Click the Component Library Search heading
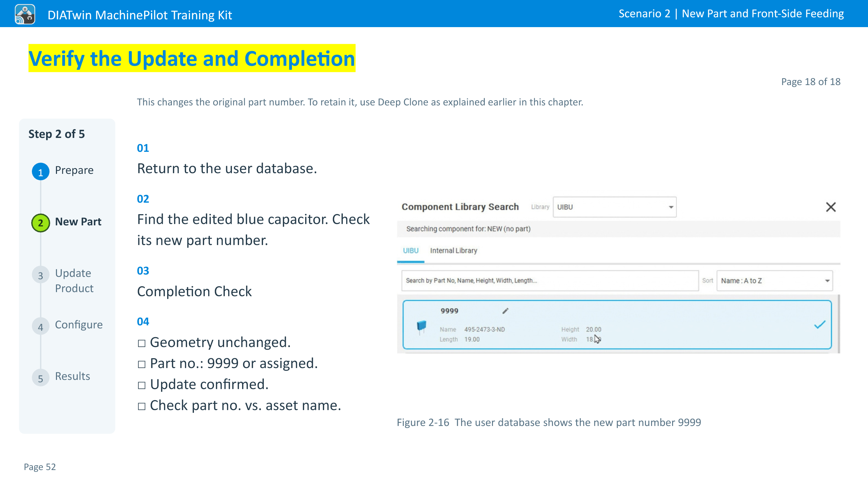The image size is (868, 488). pos(460,207)
